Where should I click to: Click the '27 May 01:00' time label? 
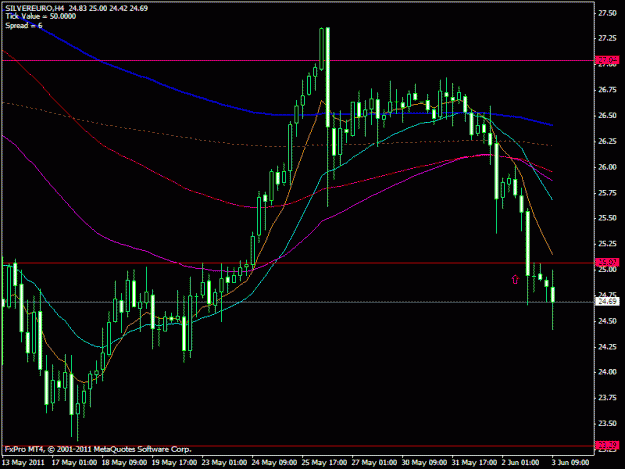pos(374,463)
